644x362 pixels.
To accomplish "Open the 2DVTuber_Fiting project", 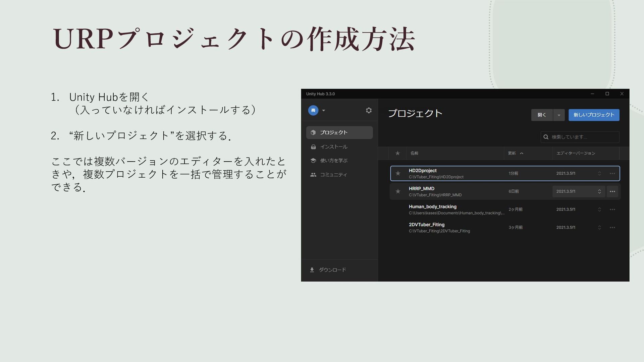I will (505, 228).
